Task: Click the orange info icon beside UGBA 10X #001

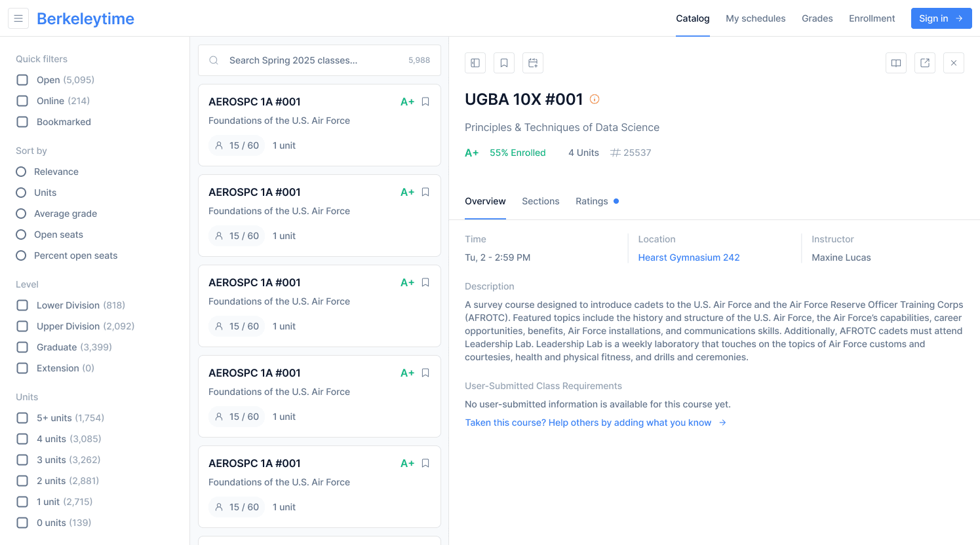Action: click(595, 99)
